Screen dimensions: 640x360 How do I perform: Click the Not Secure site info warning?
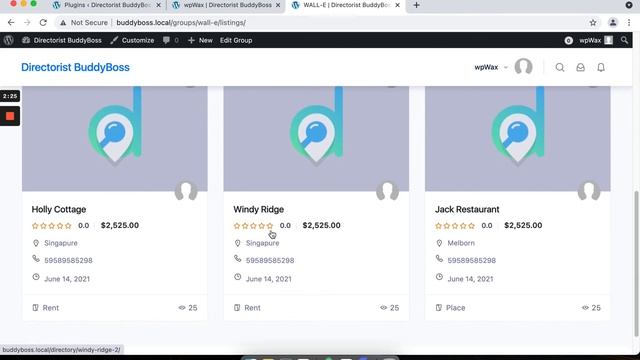84,22
